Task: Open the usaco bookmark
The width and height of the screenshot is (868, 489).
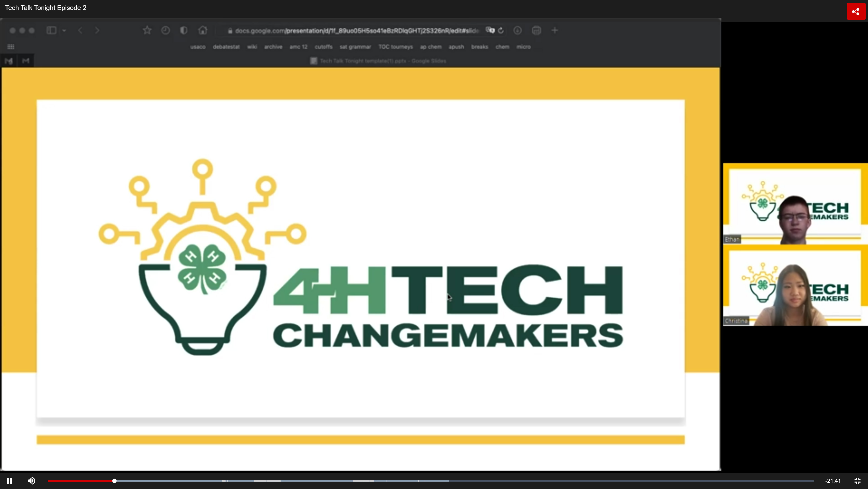Action: click(198, 47)
